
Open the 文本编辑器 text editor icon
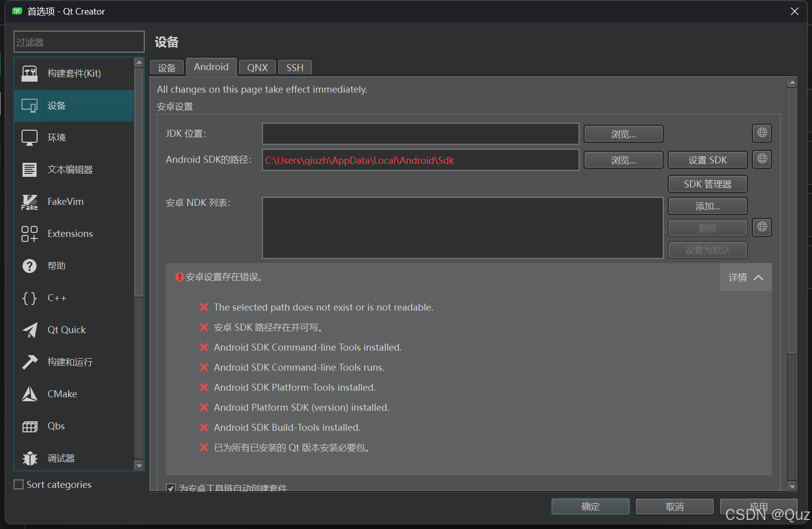pyautogui.click(x=30, y=170)
